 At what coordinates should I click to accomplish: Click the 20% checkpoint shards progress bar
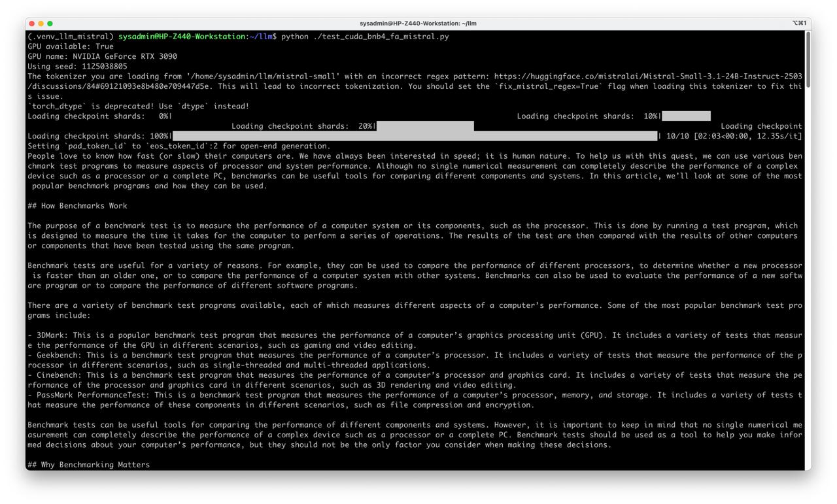coord(425,126)
